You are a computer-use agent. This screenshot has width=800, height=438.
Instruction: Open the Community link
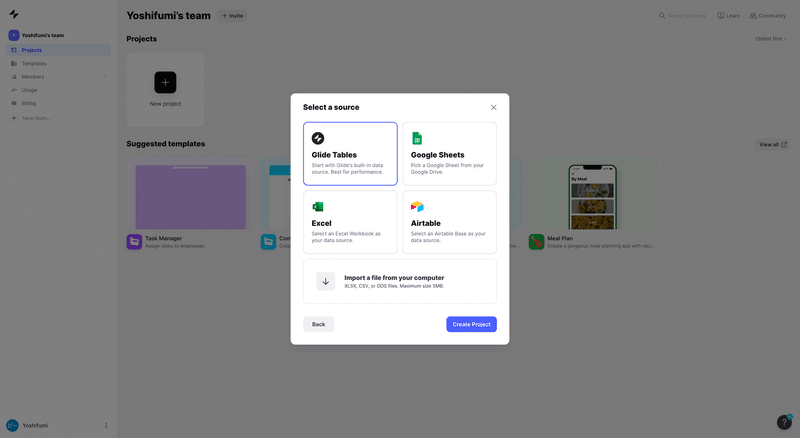[x=767, y=16]
